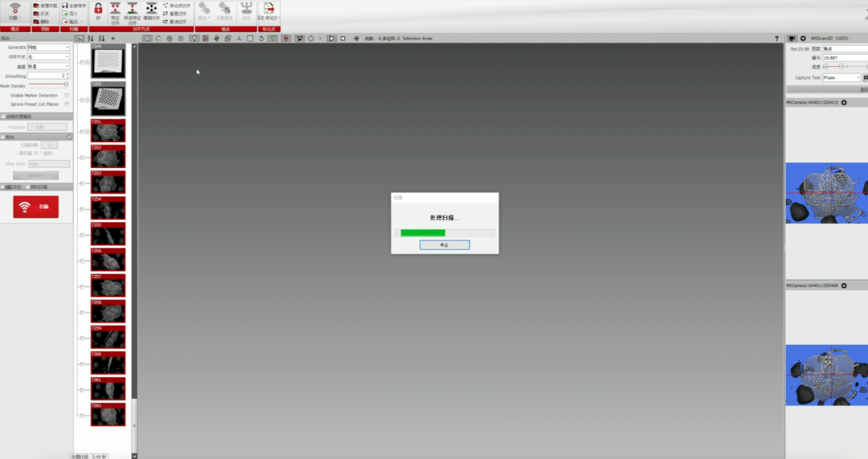Open the Generate dropdown

(49, 47)
